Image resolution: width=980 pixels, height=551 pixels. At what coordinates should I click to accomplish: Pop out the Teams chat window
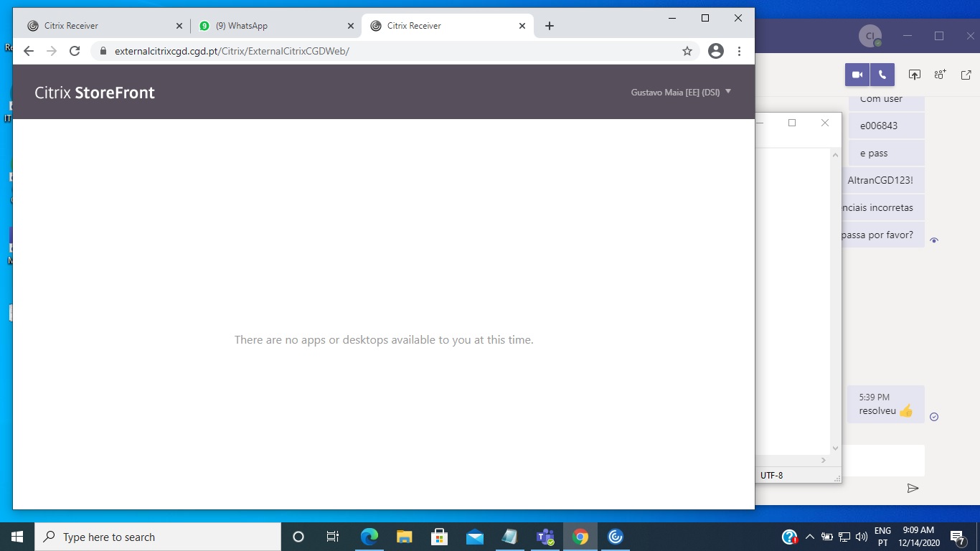pos(966,75)
